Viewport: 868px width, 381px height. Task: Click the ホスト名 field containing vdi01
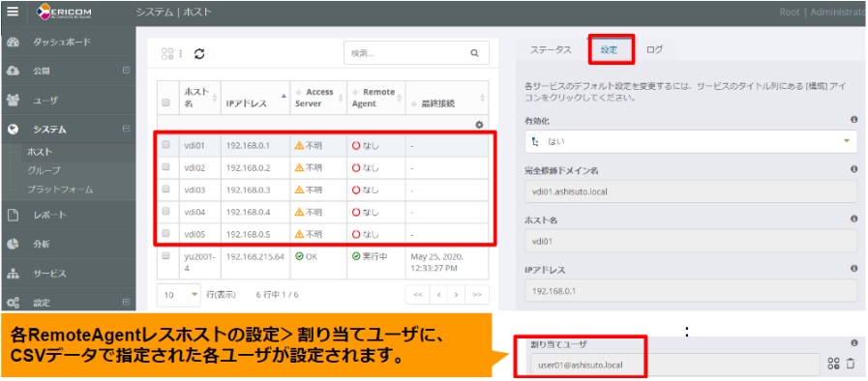[691, 241]
